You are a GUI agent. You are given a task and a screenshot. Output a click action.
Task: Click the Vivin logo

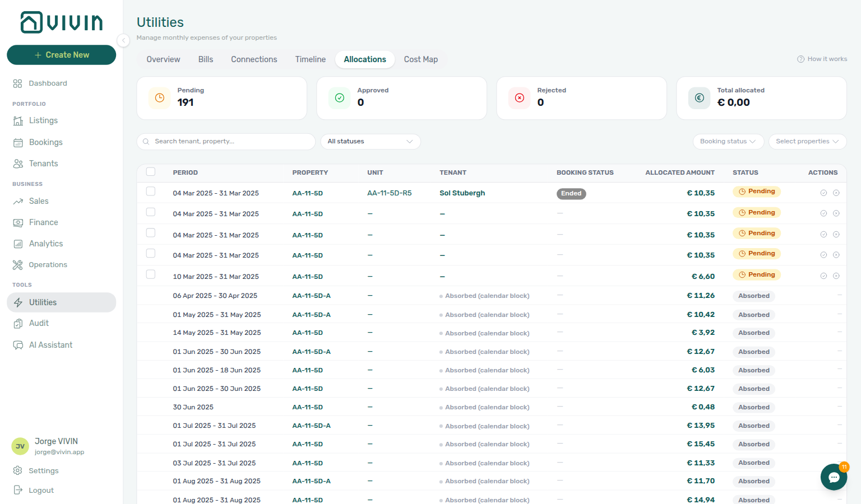(x=62, y=22)
